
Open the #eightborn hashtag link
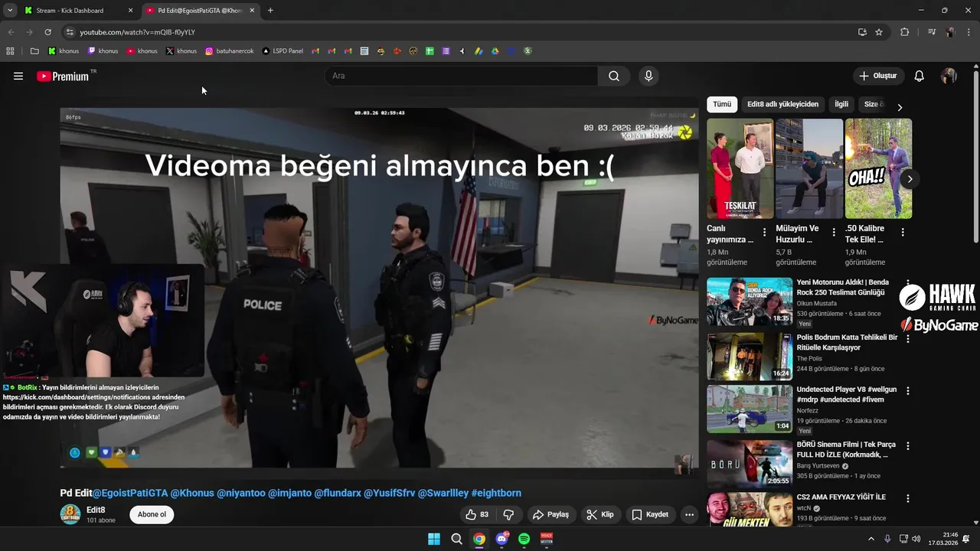tap(496, 493)
